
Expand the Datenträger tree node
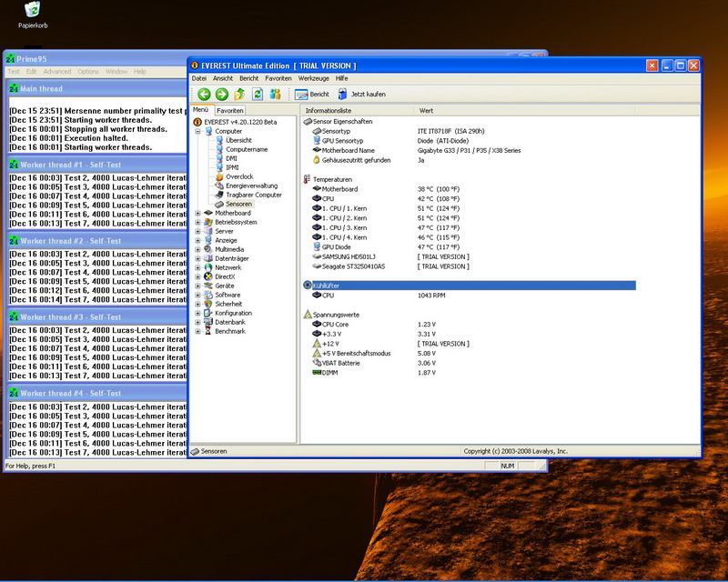click(197, 258)
